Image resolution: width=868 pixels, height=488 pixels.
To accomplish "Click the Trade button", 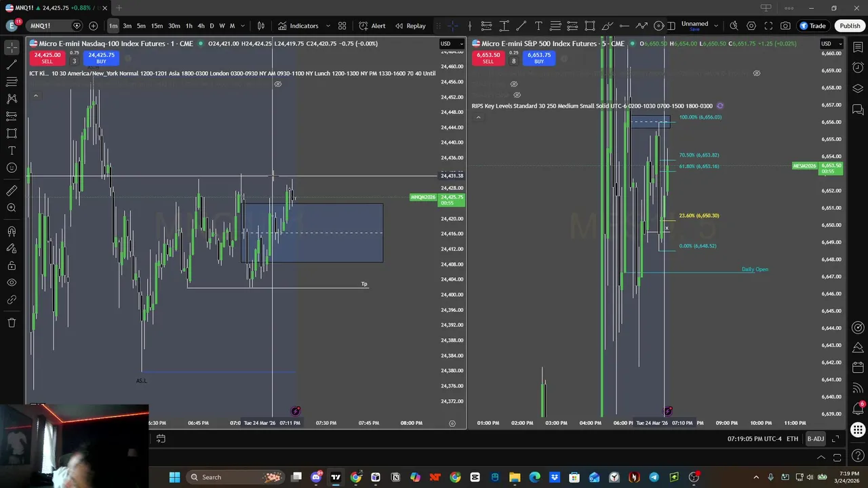I will click(x=812, y=26).
